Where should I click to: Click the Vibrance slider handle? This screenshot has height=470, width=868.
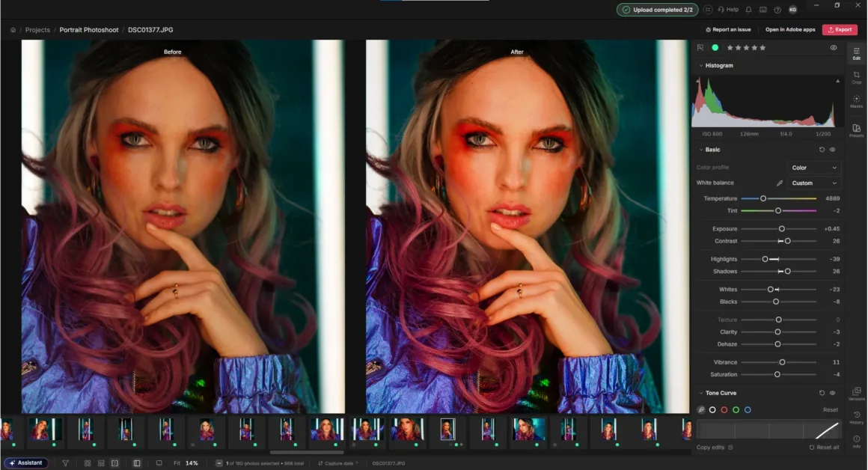(782, 362)
